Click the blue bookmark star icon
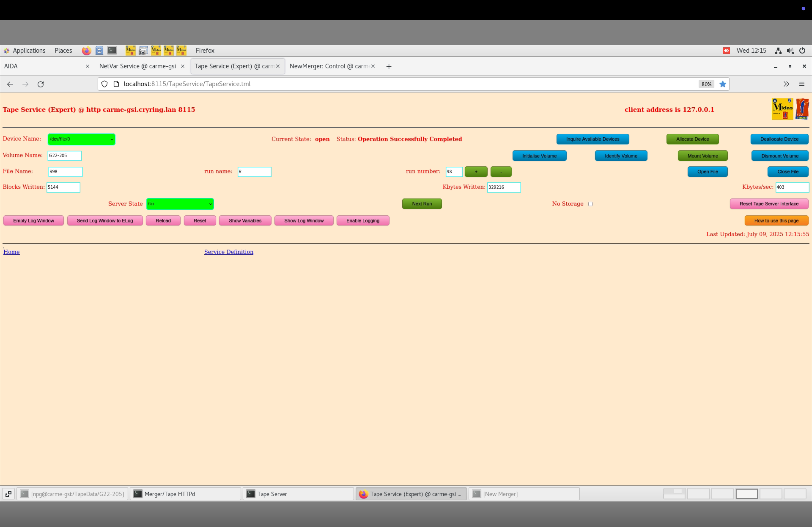The height and width of the screenshot is (527, 812). pos(723,84)
